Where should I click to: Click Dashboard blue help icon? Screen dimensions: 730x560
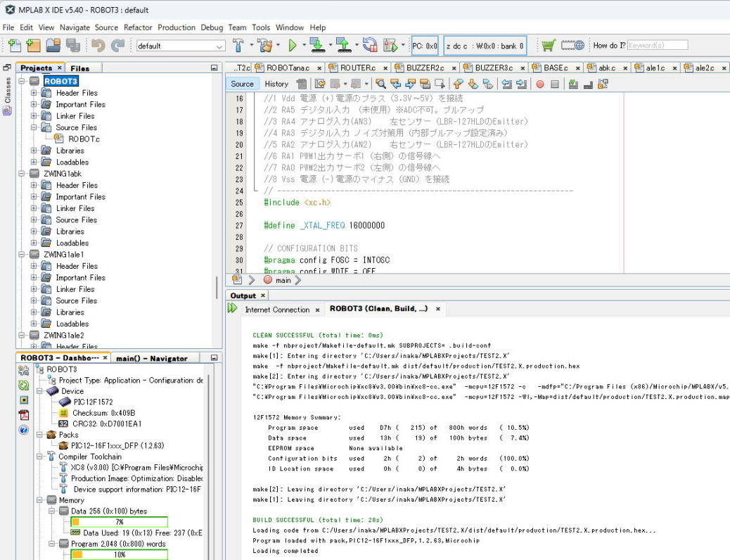pos(23,430)
